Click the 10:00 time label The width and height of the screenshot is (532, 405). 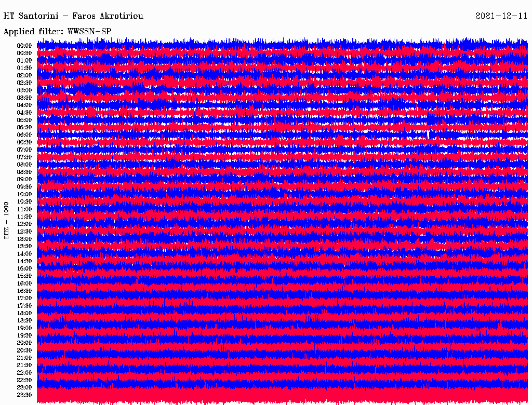[x=24, y=194]
